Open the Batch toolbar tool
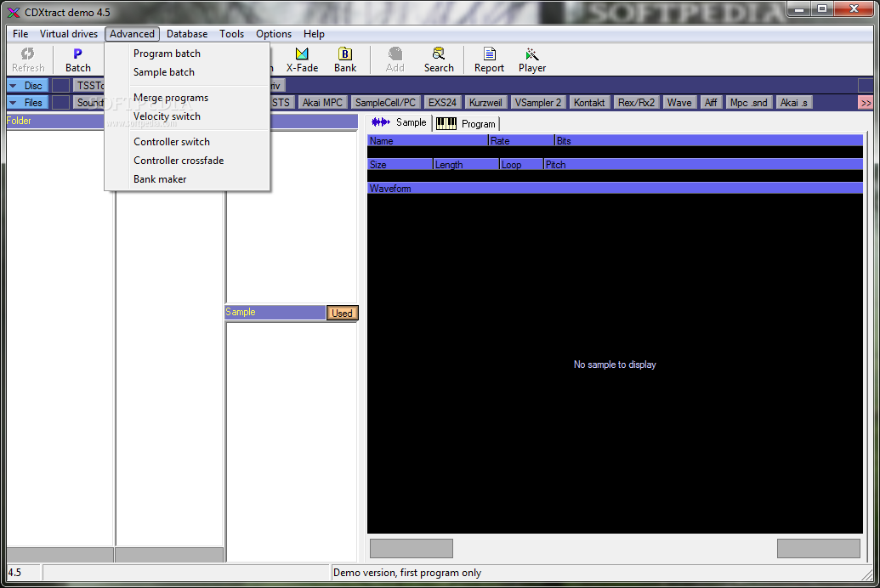 77,60
